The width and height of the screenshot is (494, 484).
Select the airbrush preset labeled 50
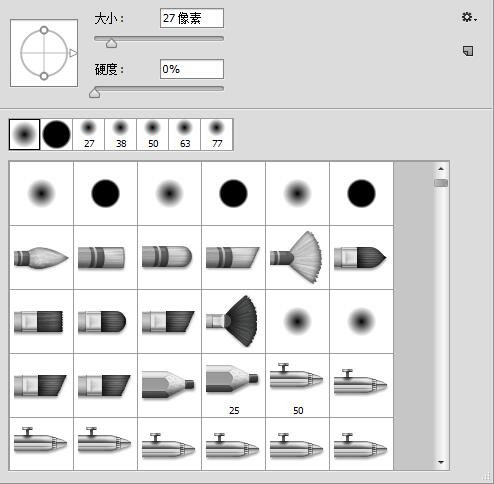coord(297,385)
